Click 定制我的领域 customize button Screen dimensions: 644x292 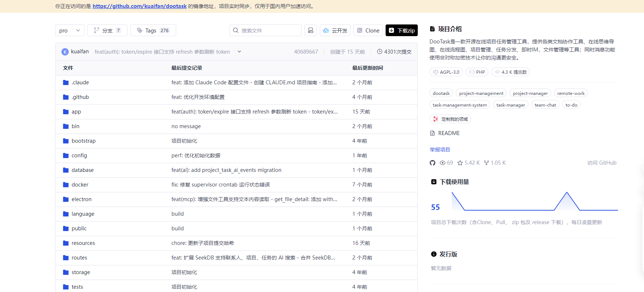(450, 119)
